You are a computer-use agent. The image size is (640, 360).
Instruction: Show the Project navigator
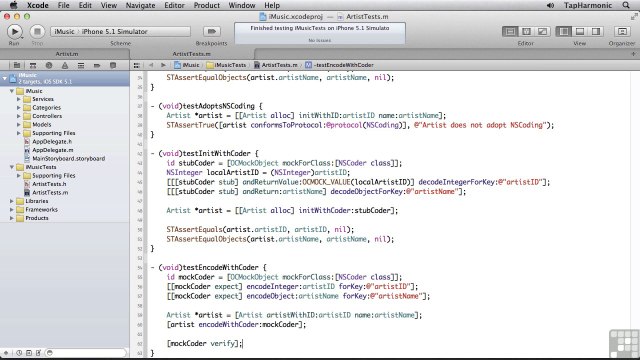pyautogui.click(x=17, y=65)
